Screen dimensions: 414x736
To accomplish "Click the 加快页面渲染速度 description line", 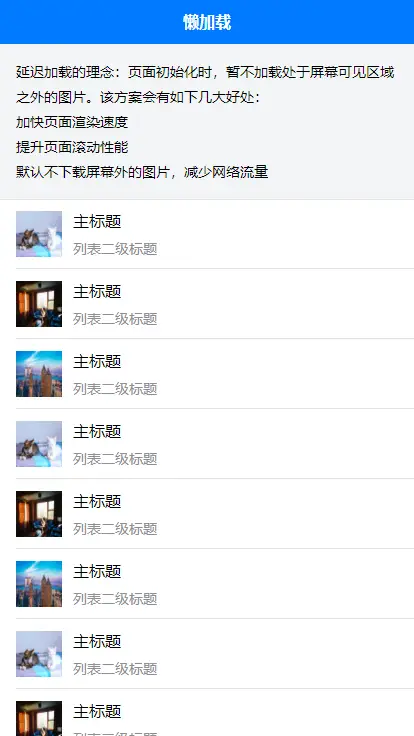I will (72, 123).
